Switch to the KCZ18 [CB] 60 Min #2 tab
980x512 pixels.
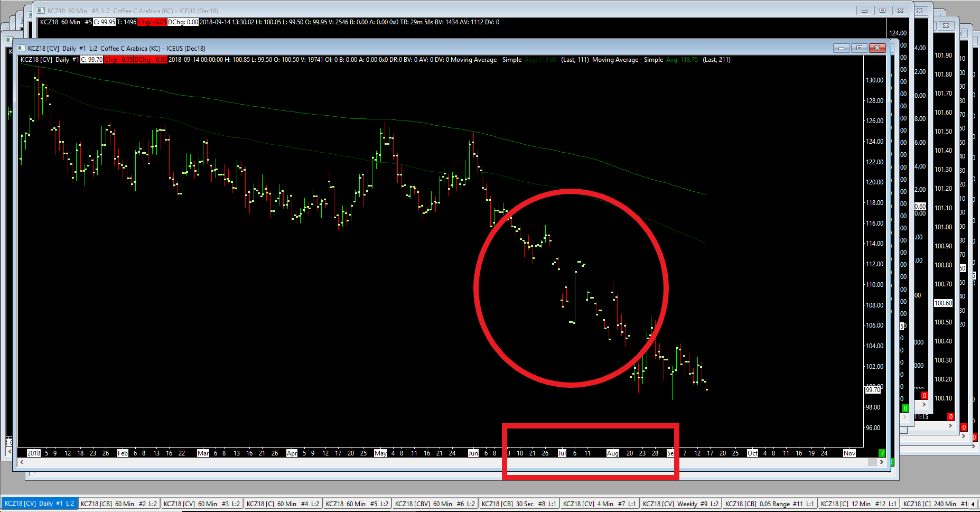[119, 504]
